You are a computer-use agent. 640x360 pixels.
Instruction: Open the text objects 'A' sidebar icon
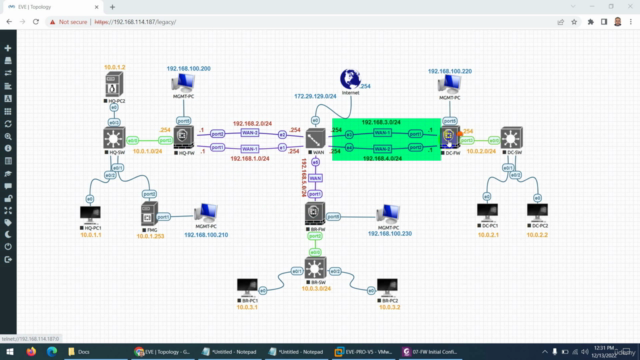[8, 98]
